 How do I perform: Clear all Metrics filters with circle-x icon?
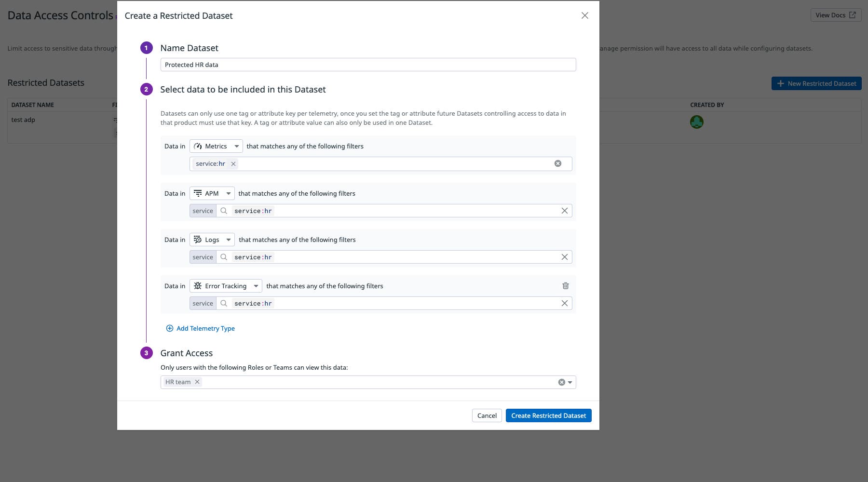(558, 163)
